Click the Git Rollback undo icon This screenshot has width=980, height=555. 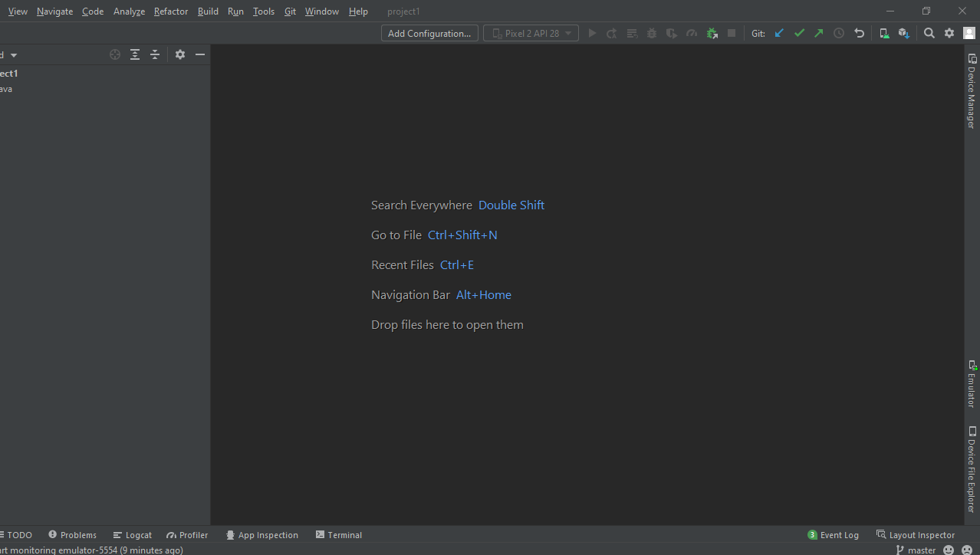click(x=859, y=33)
